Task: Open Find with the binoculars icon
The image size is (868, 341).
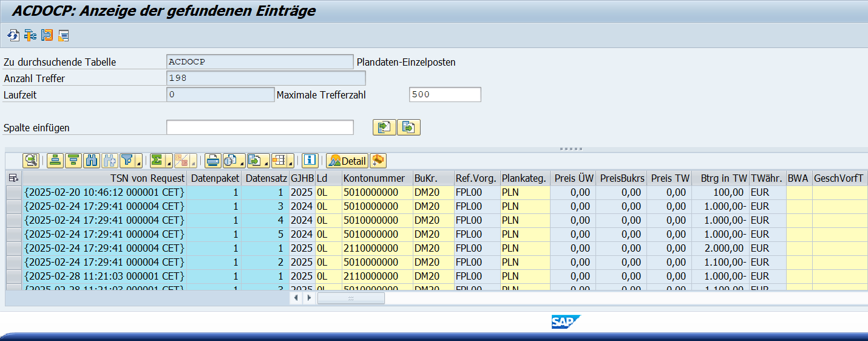Action: (x=92, y=160)
